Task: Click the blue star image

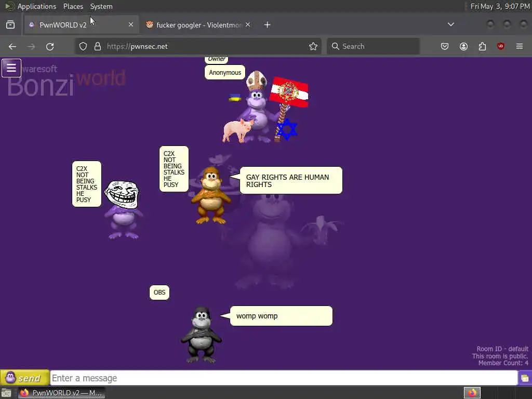Action: click(287, 129)
